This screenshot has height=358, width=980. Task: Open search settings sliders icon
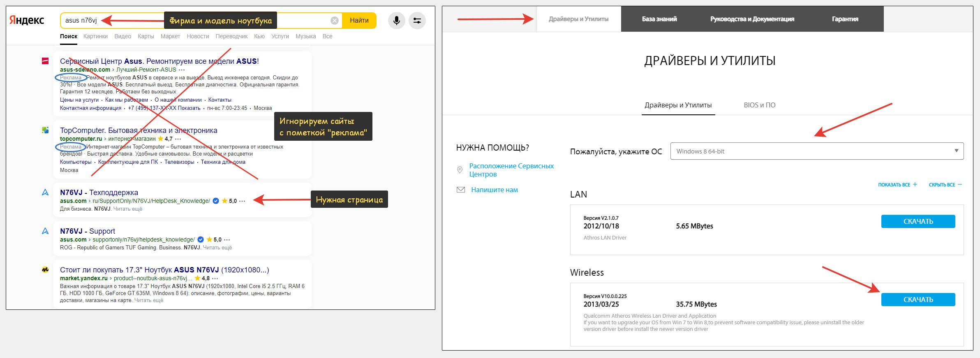[417, 21]
